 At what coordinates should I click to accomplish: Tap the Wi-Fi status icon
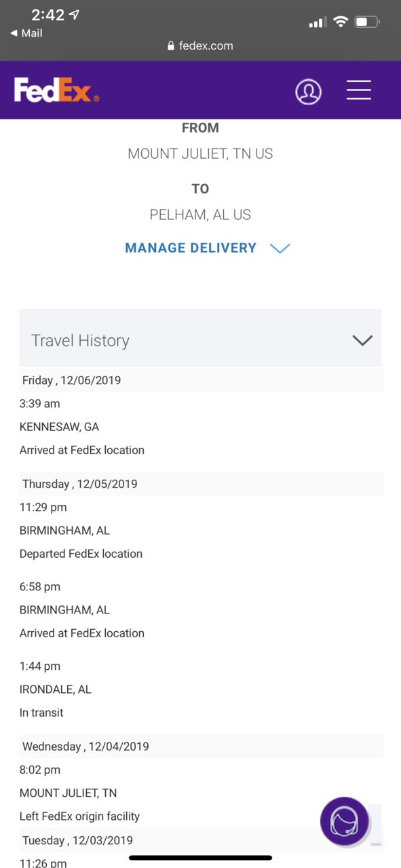coord(340,22)
